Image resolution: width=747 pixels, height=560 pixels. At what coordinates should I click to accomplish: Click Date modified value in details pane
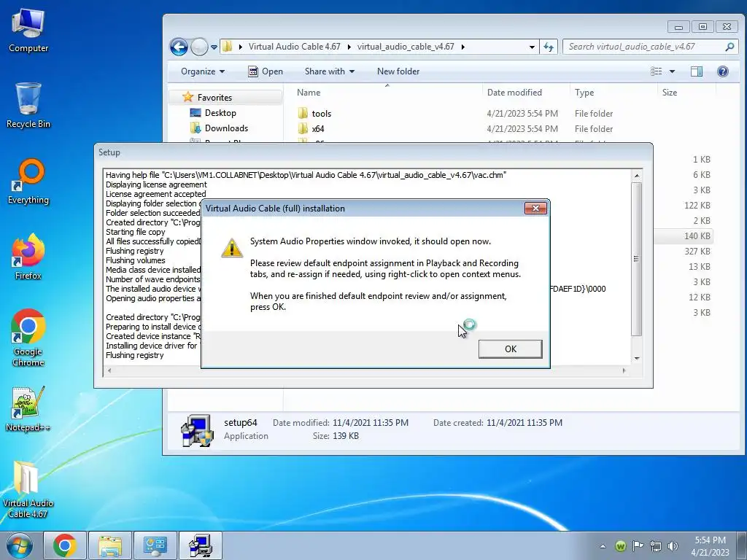coord(371,423)
